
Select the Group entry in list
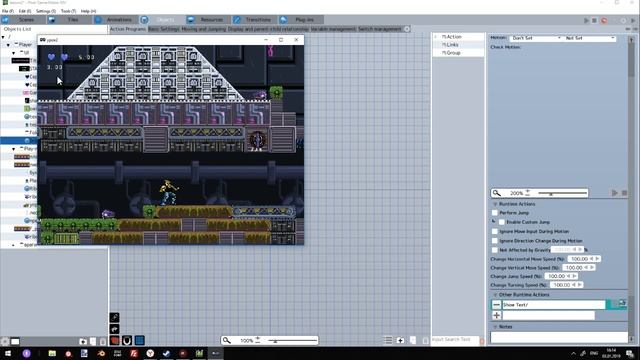tap(458, 53)
